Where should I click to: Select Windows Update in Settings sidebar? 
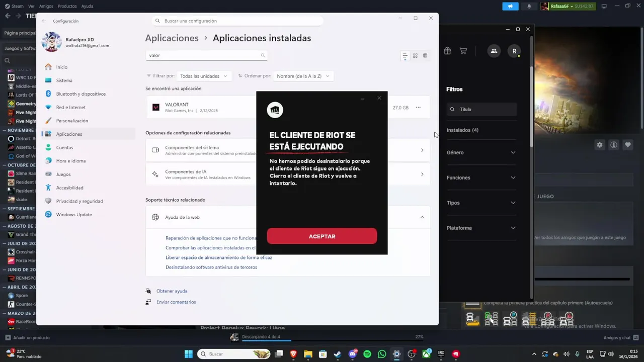point(89,215)
